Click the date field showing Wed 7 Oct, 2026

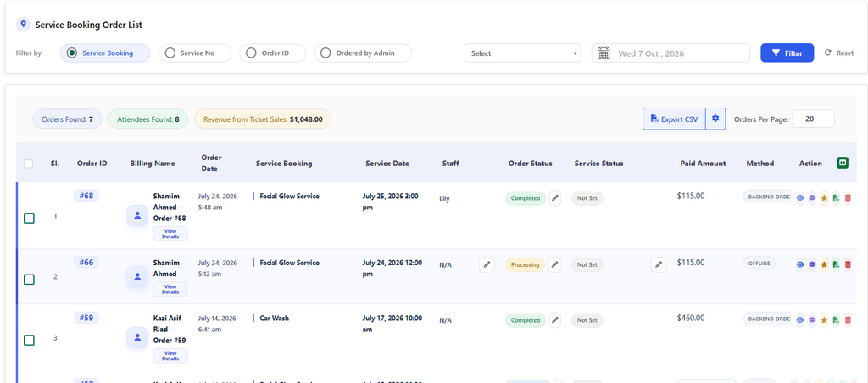[670, 53]
